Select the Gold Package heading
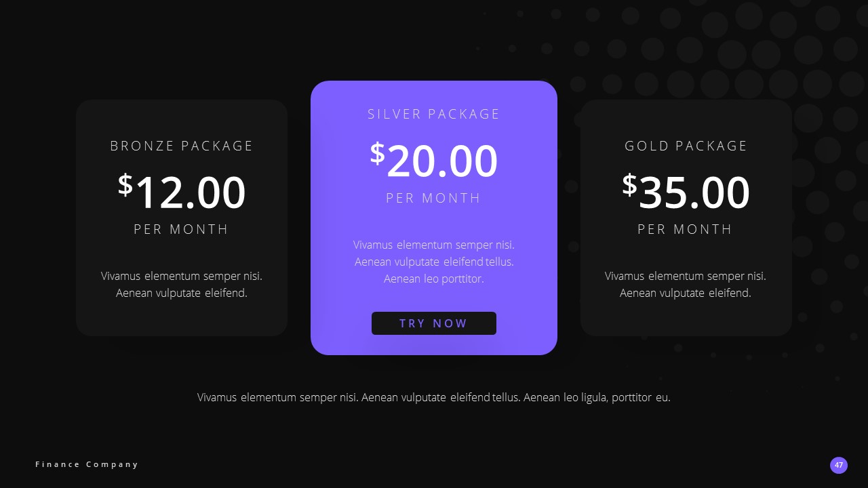 [x=686, y=146]
